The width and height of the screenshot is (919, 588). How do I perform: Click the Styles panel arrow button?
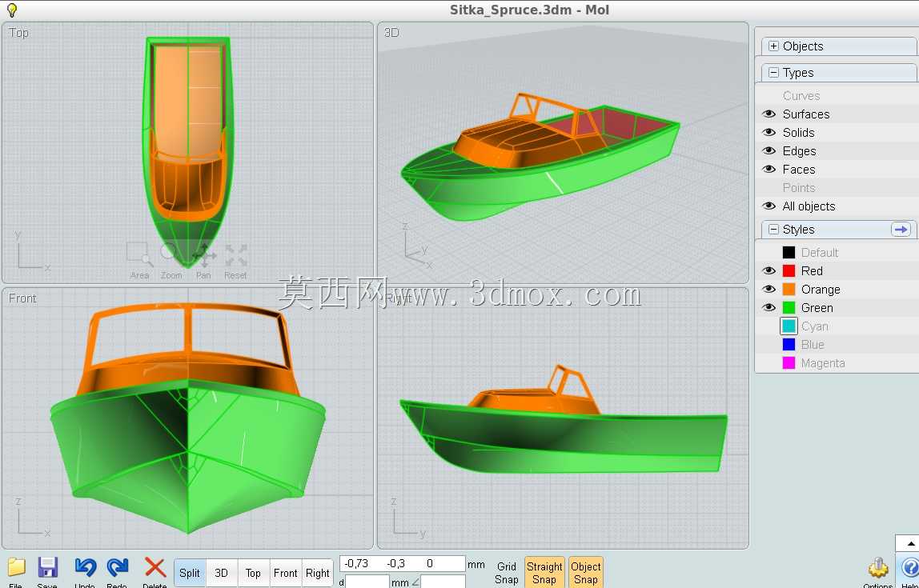[x=901, y=229]
